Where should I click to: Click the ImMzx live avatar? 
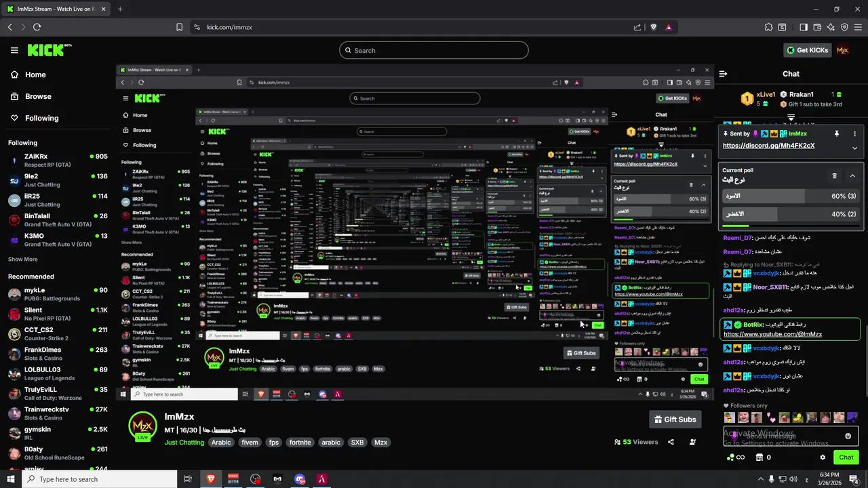click(x=142, y=426)
